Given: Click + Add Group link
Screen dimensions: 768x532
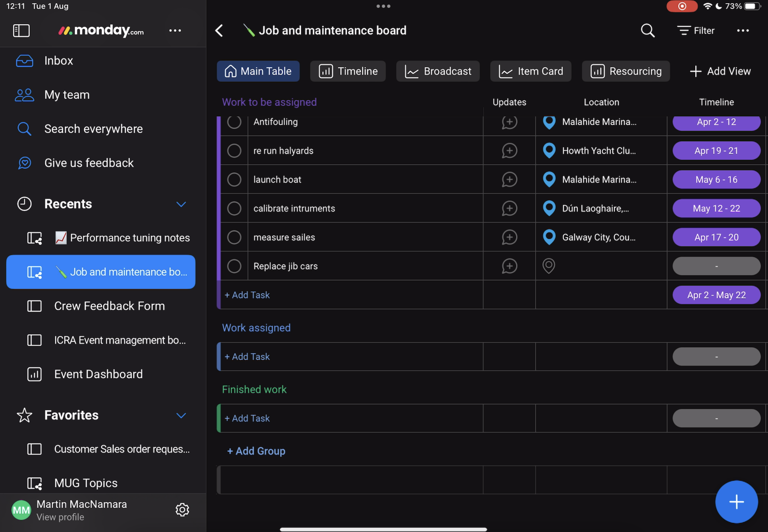Looking at the screenshot, I should coord(256,451).
